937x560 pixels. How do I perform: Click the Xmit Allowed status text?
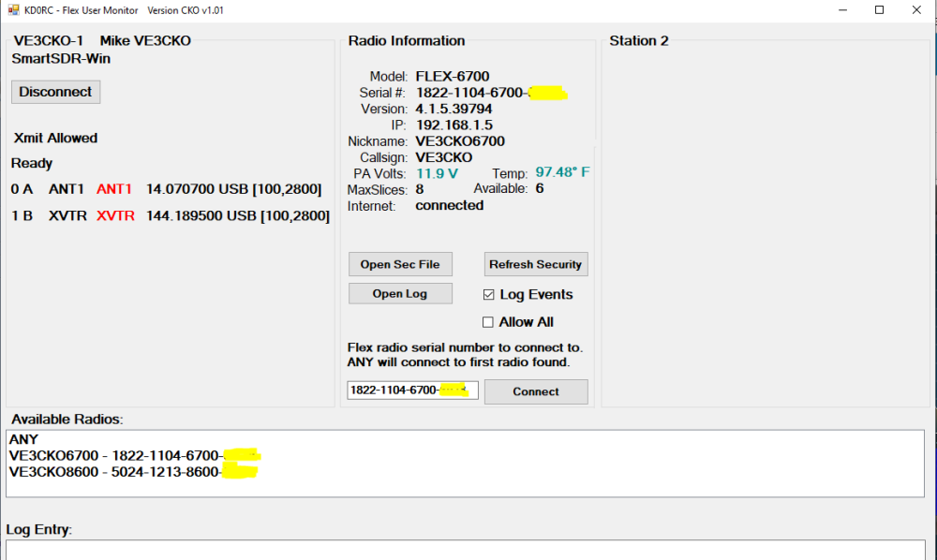click(x=55, y=138)
